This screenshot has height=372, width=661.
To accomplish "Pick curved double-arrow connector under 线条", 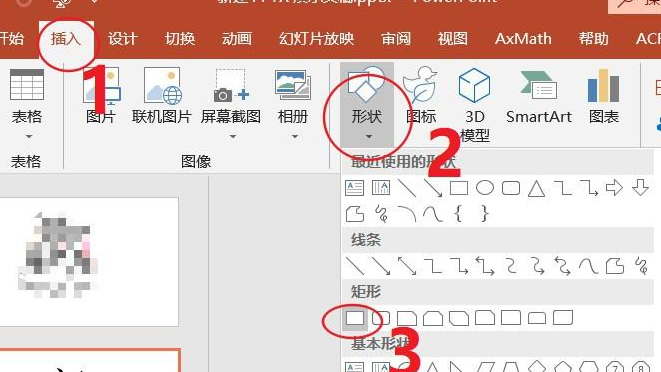I will point(563,266).
